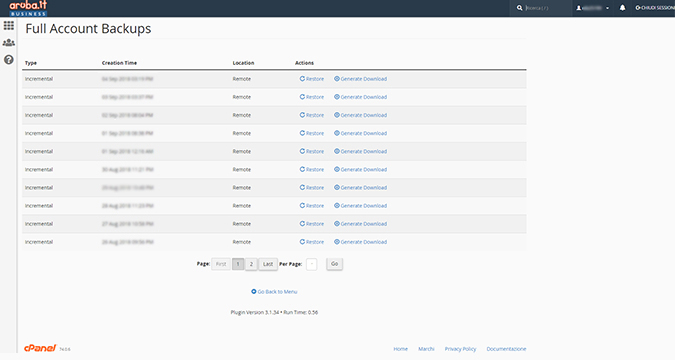Select page 1 in pagination
675x360 pixels.
click(238, 264)
